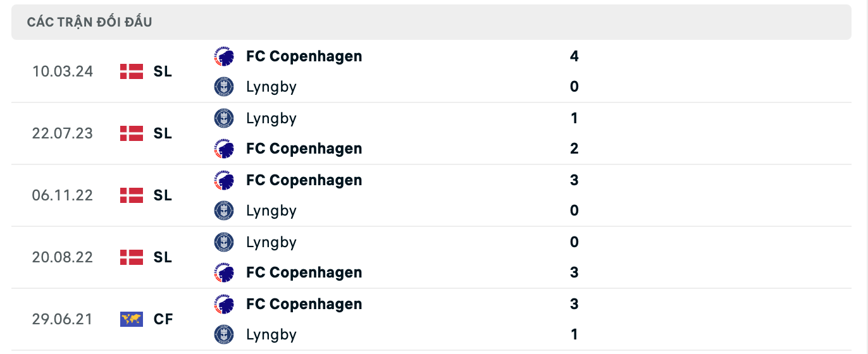Click Lyngby crest in 22.07.23 match
The height and width of the screenshot is (354, 868).
(x=224, y=118)
